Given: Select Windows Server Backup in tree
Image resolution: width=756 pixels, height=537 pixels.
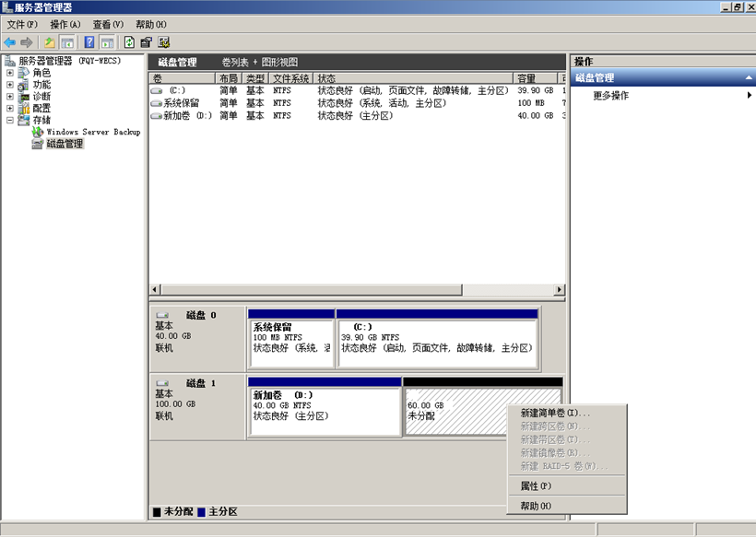Looking at the screenshot, I should click(x=93, y=132).
